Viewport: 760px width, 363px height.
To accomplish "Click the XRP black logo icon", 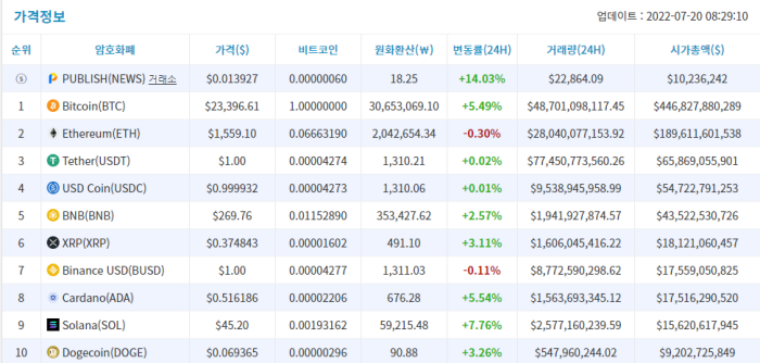I will click(x=53, y=243).
